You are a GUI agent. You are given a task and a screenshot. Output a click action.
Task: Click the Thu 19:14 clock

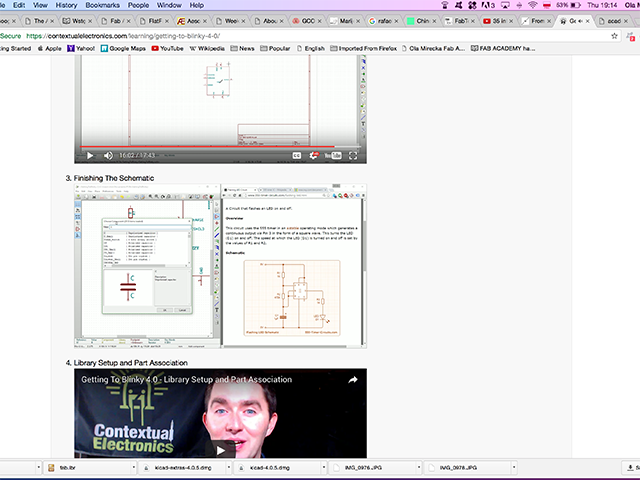[602, 5]
